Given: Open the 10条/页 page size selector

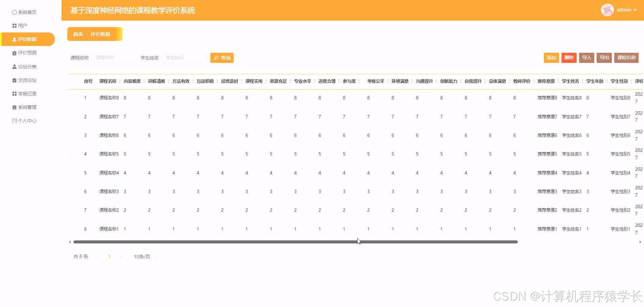Looking at the screenshot, I should click(145, 257).
